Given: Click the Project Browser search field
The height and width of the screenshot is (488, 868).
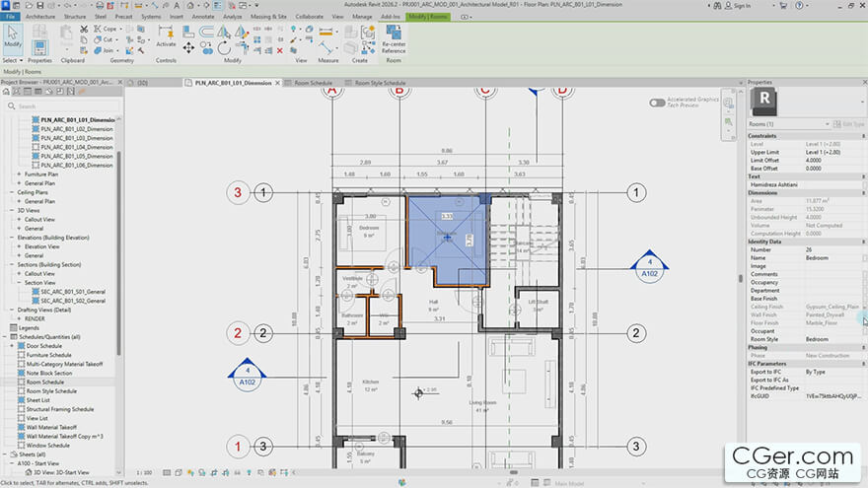Looking at the screenshot, I should [59, 105].
